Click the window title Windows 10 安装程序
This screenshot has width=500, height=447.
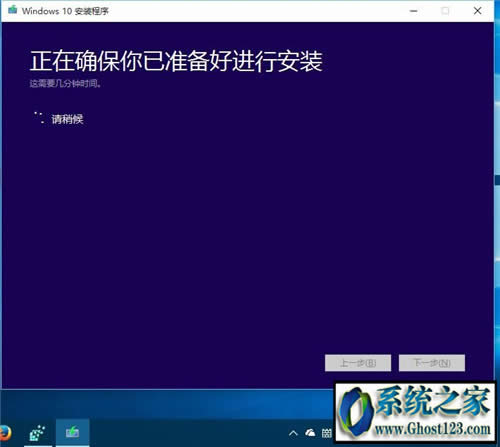click(65, 11)
